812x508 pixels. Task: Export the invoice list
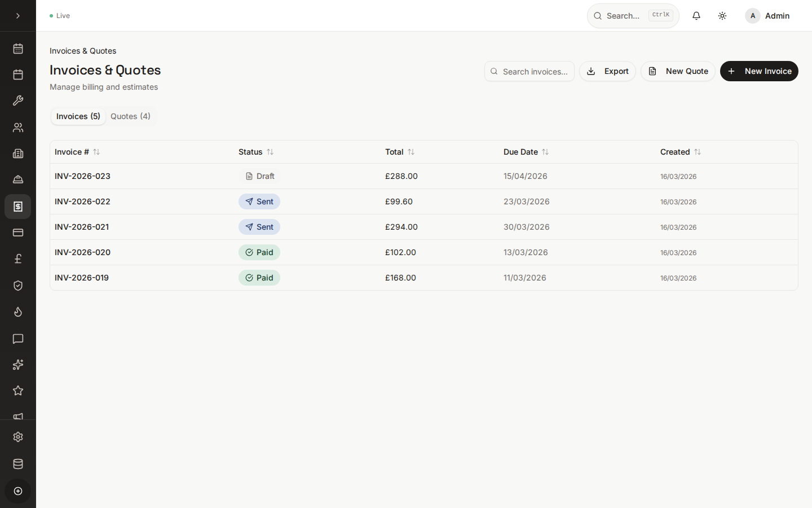click(607, 71)
